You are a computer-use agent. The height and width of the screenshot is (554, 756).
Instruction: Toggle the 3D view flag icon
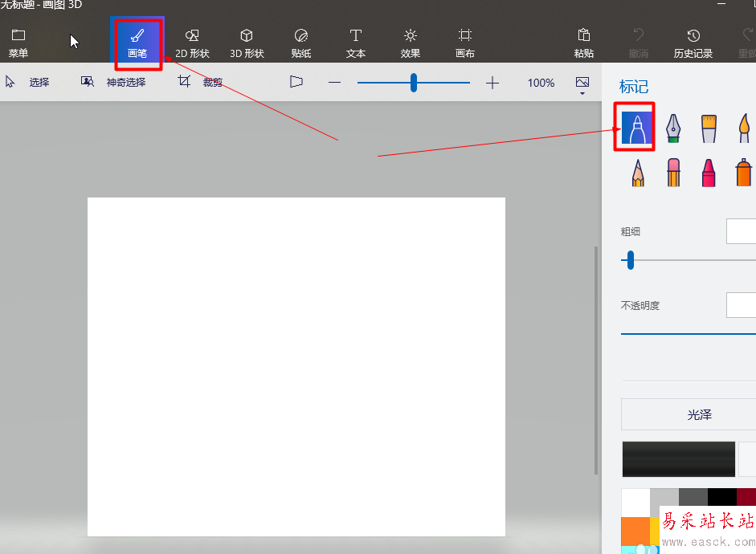(296, 82)
